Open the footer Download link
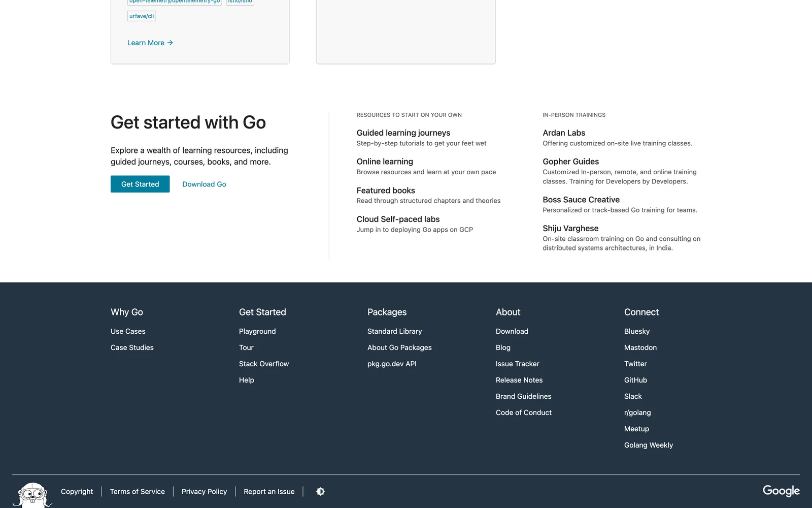The height and width of the screenshot is (508, 812). [x=512, y=331]
